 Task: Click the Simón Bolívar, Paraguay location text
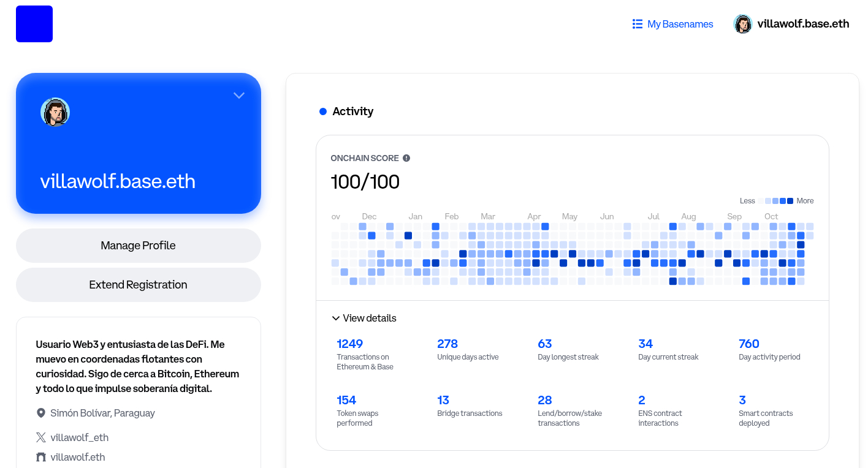click(x=103, y=413)
